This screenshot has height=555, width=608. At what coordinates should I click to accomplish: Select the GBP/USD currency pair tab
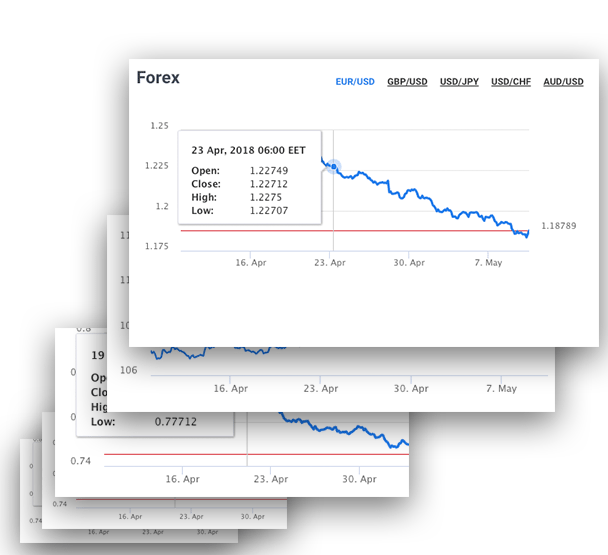coord(407,82)
